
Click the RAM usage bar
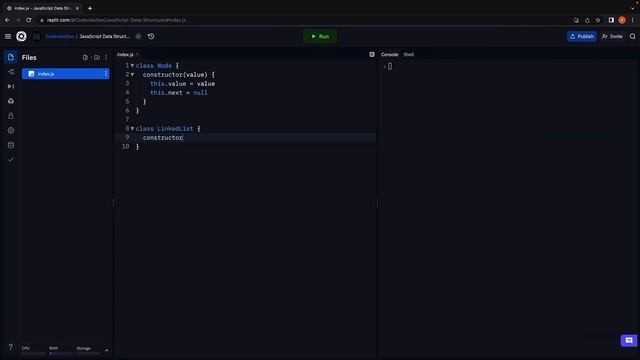pos(61,353)
